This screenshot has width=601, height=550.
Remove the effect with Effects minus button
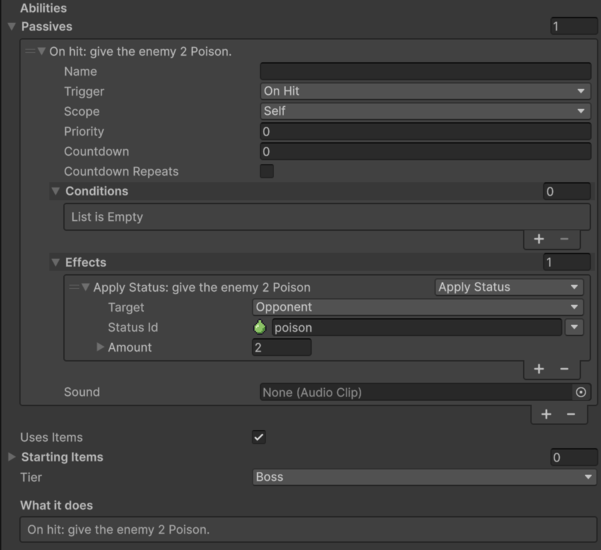564,369
